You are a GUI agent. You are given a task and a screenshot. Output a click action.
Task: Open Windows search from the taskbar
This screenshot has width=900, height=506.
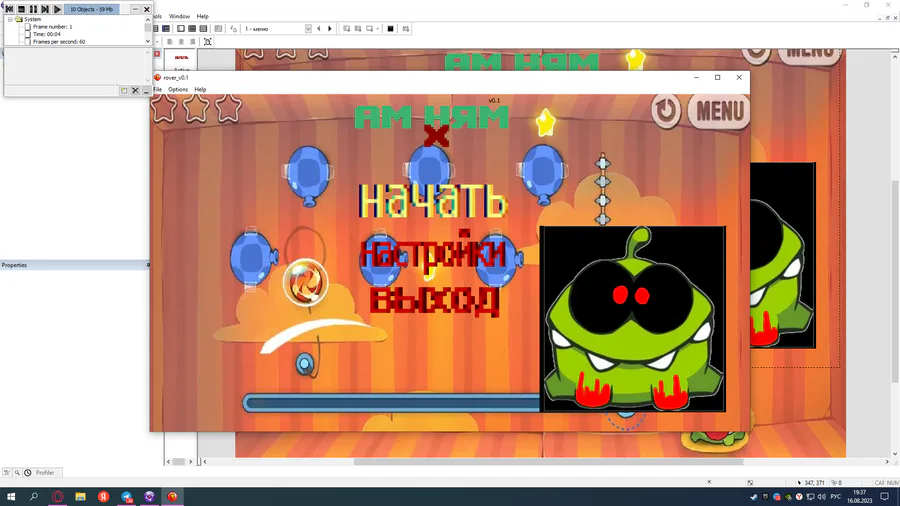tap(34, 496)
